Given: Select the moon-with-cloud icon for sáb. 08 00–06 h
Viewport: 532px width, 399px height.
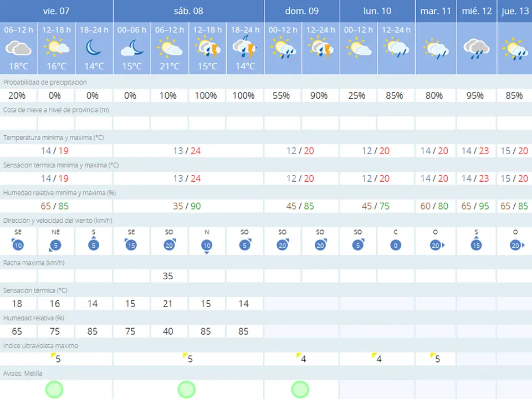Looking at the screenshot, I should pos(132,48).
